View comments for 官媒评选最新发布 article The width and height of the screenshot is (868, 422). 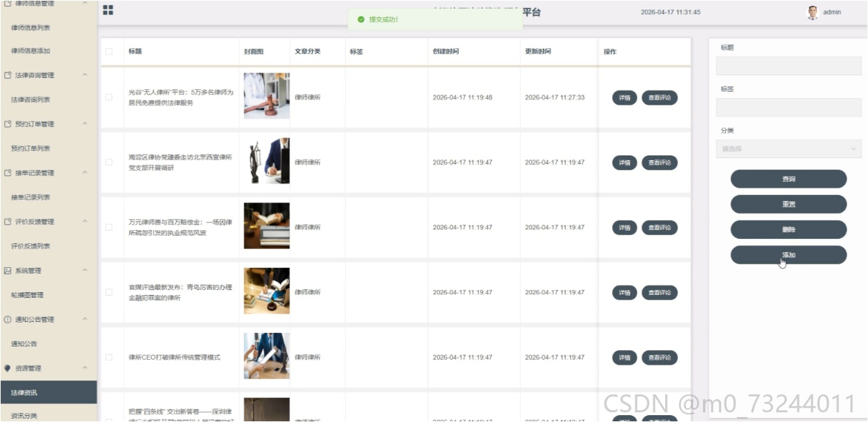click(x=660, y=292)
